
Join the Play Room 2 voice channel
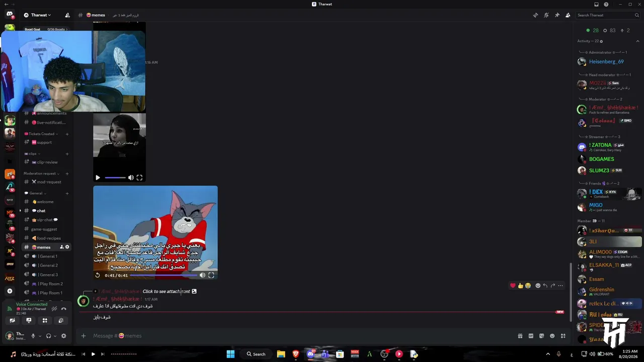46,284
